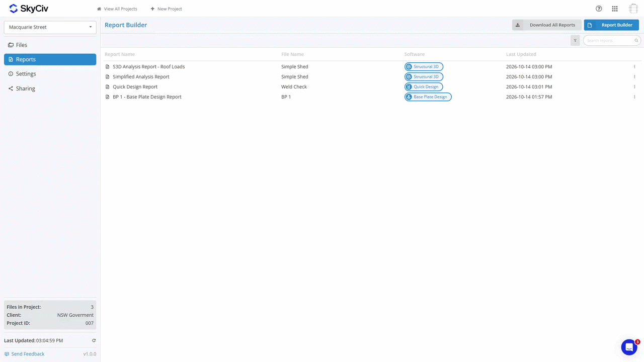Click the Structural 3D tag on S3D Analysis row
Viewport: 644px width, 362px height.
(x=424, y=66)
